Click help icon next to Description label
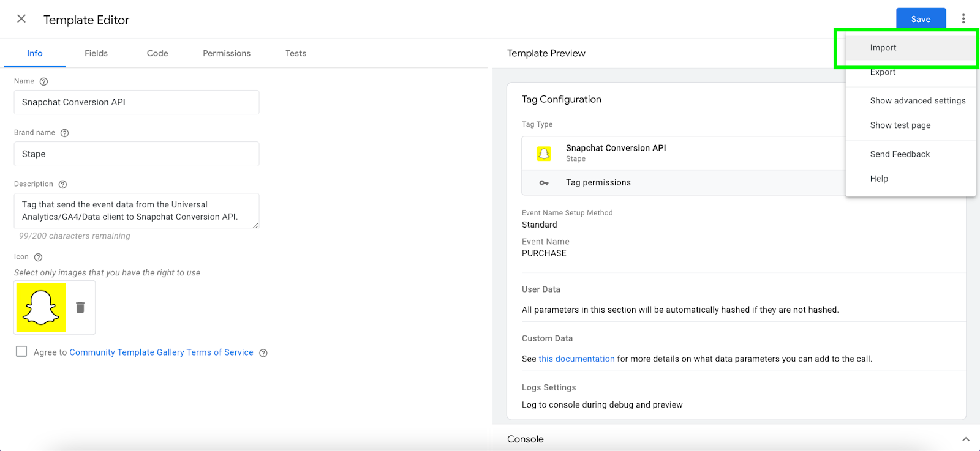 pyautogui.click(x=62, y=184)
